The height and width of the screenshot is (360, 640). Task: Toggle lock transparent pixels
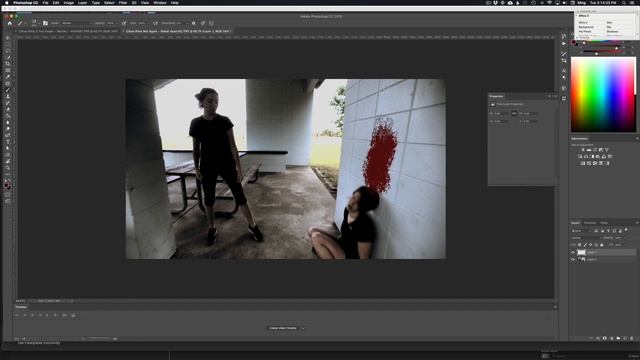[x=579, y=244]
